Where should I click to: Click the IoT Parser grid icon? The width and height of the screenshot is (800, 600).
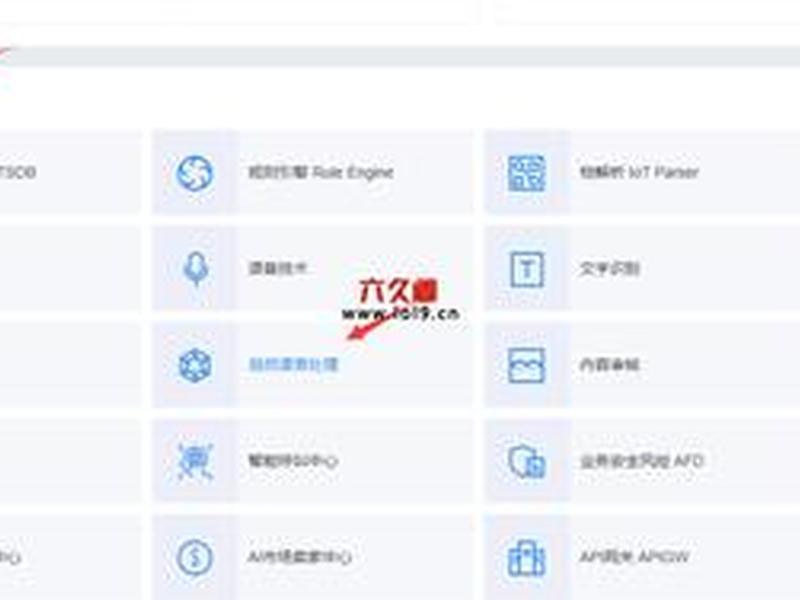coord(527,173)
